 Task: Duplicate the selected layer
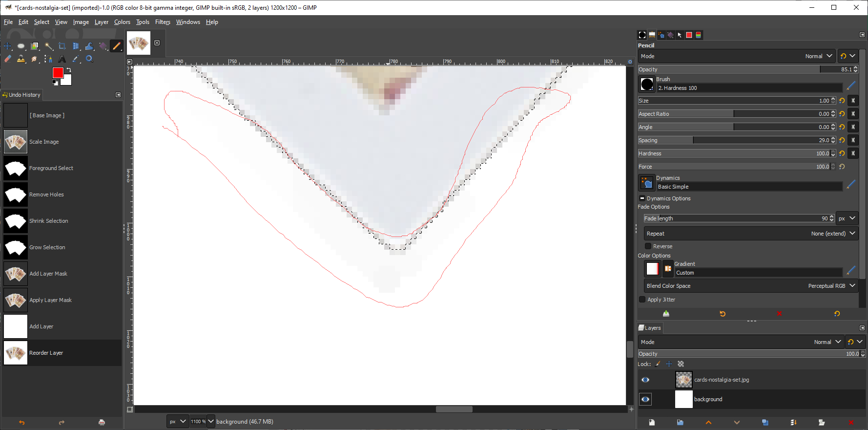click(765, 422)
